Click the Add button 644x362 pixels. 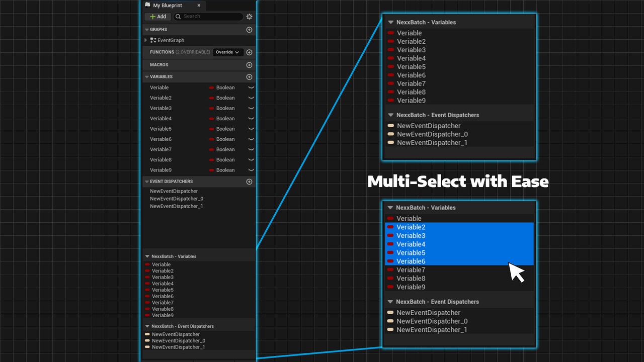(x=158, y=17)
